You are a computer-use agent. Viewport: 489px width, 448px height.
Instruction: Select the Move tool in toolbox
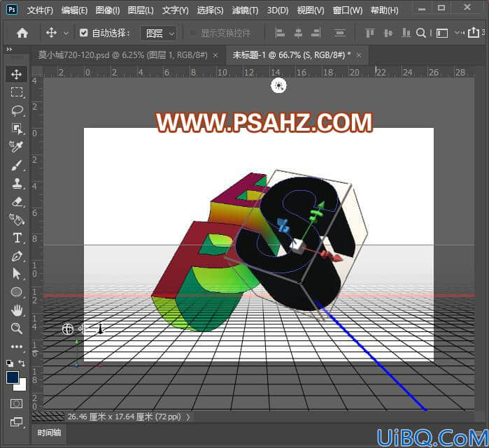pos(16,74)
